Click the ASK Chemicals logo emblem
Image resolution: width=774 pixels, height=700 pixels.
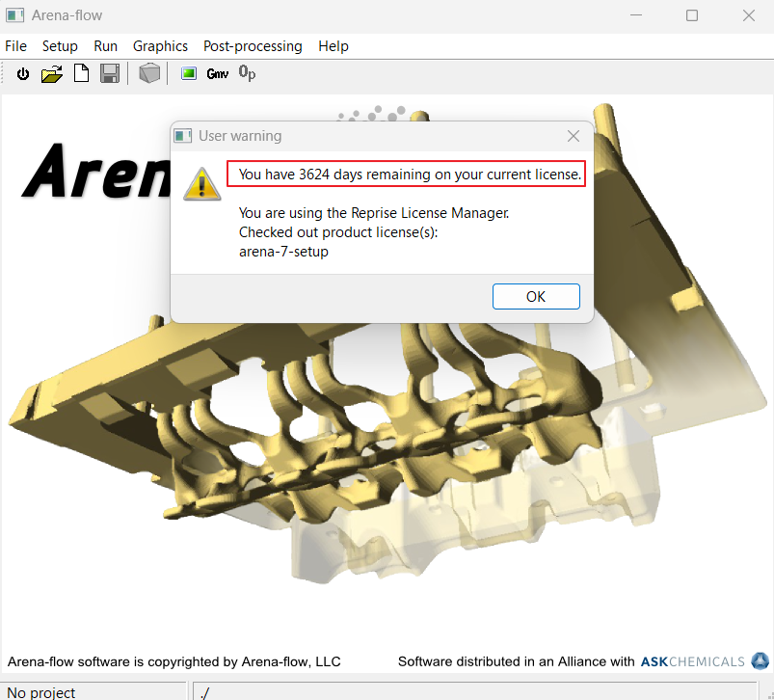point(760,661)
